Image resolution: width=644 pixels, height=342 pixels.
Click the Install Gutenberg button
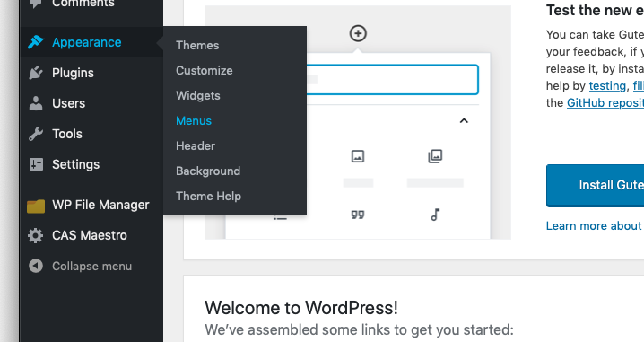tap(595, 186)
